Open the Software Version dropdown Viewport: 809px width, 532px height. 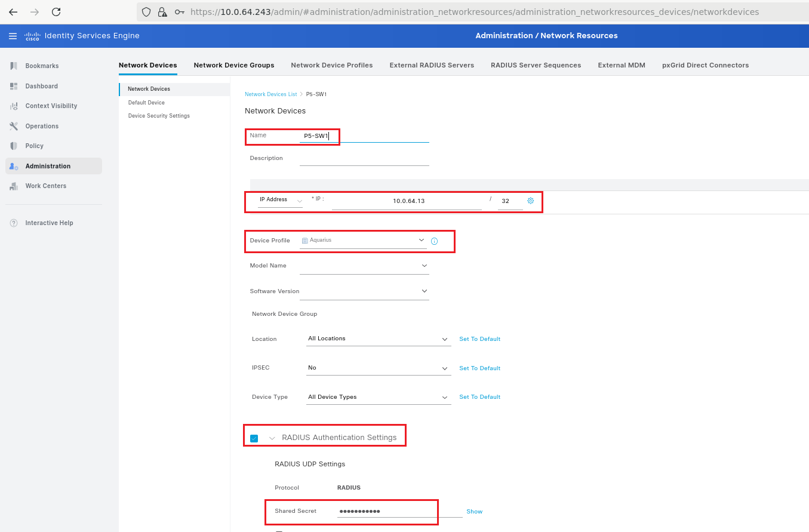pyautogui.click(x=364, y=291)
